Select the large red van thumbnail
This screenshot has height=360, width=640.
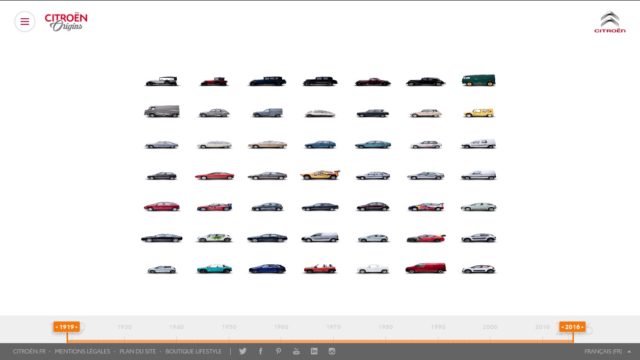(426, 268)
